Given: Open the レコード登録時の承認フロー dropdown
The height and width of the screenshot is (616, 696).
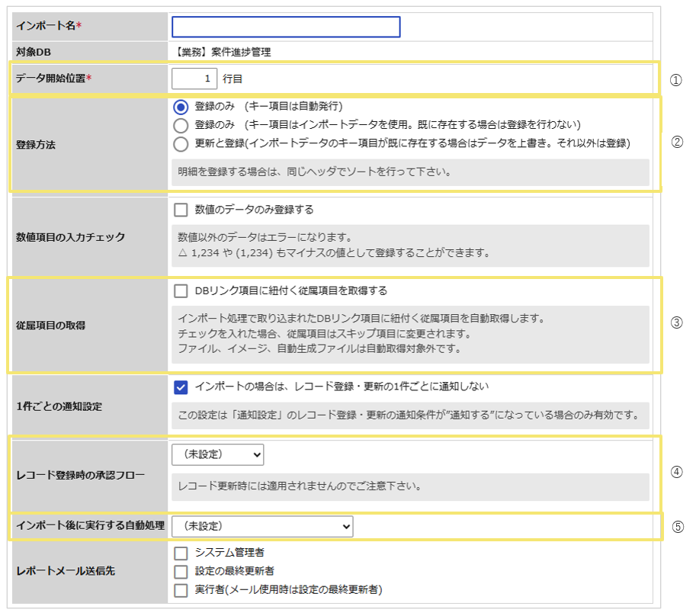Looking at the screenshot, I should pyautogui.click(x=217, y=454).
